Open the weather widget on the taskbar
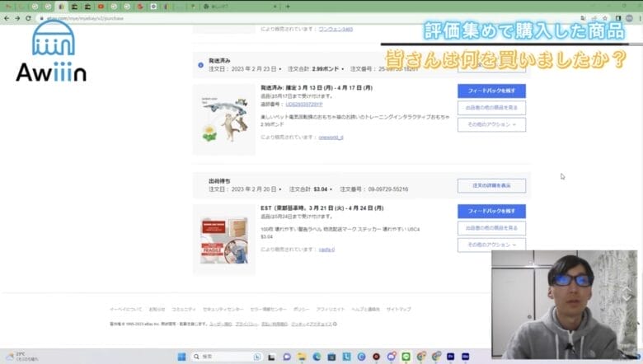 point(21,357)
